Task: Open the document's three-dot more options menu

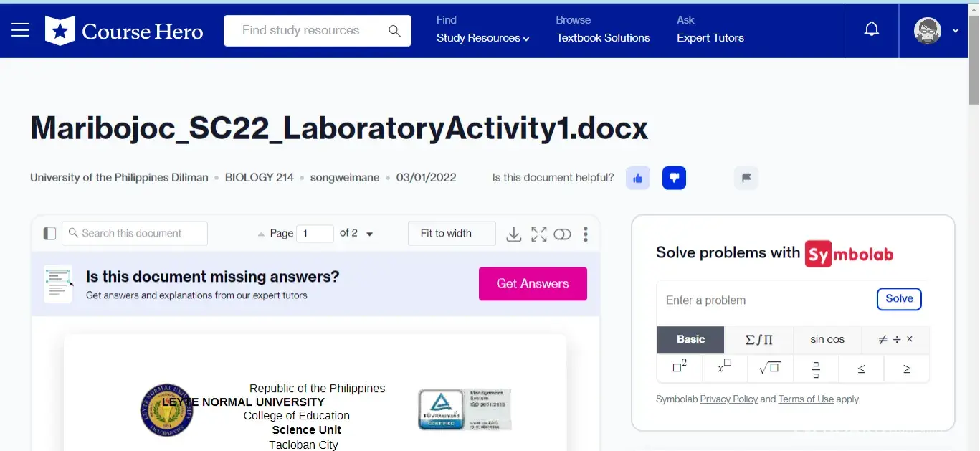Action: pos(586,234)
